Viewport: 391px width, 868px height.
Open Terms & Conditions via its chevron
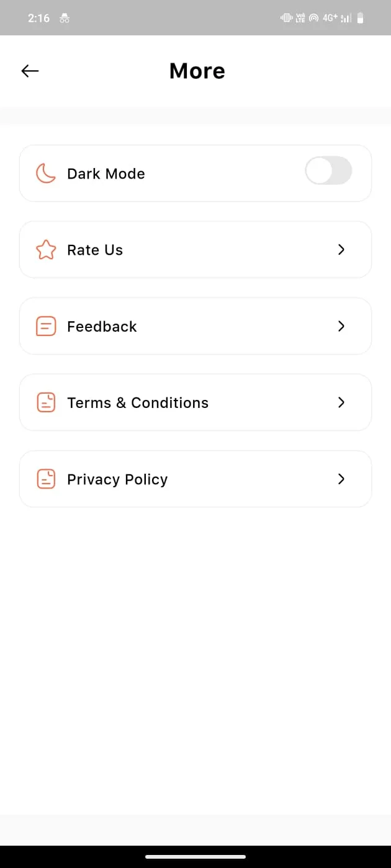(x=341, y=402)
